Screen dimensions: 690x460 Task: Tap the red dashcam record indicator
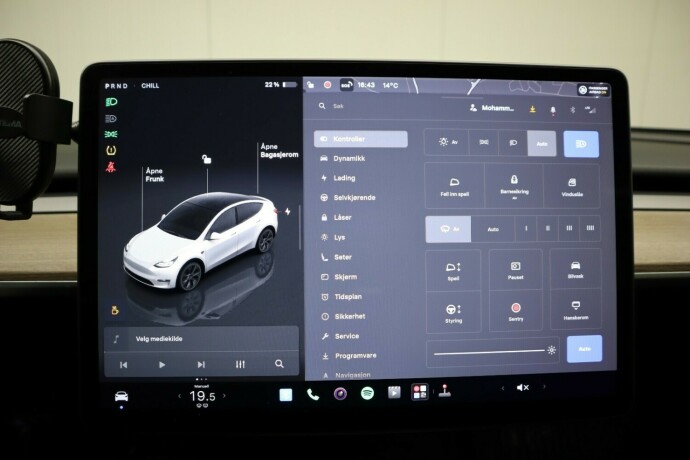(x=327, y=85)
